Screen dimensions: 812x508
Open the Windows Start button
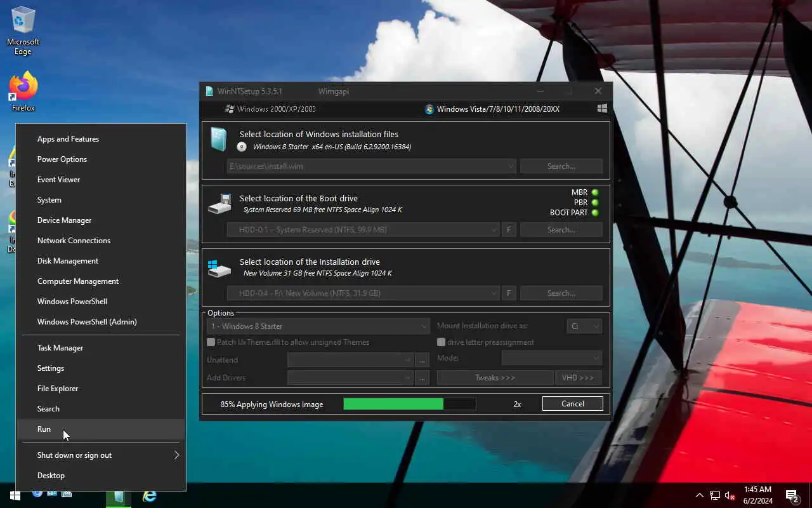tap(15, 495)
